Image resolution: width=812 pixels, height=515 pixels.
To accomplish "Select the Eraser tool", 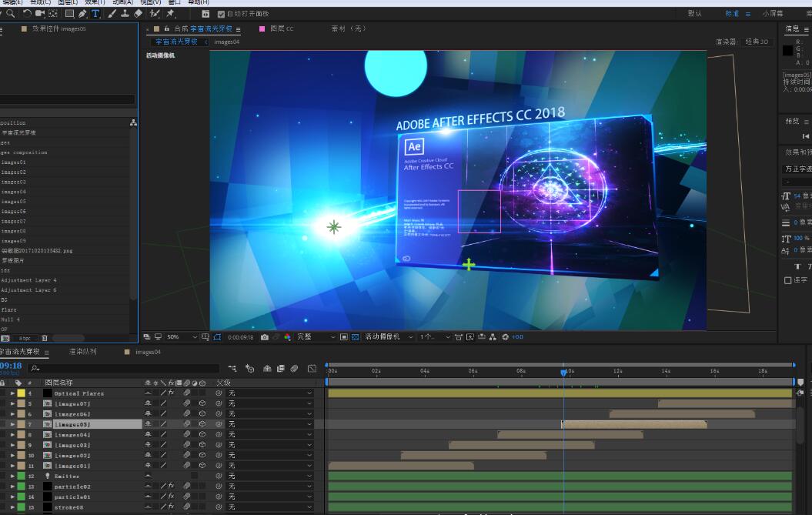I will point(139,13).
